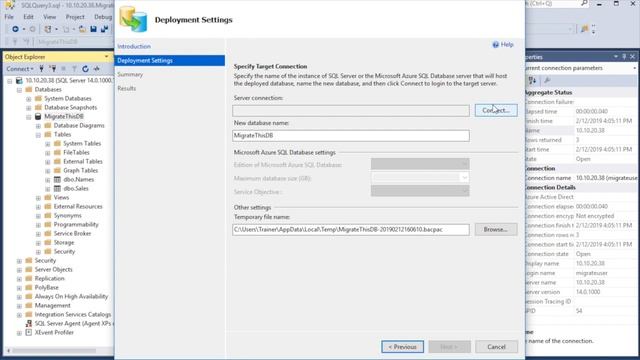Expand the Views node
Image resolution: width=640 pixels, height=360 pixels.
tap(38, 198)
